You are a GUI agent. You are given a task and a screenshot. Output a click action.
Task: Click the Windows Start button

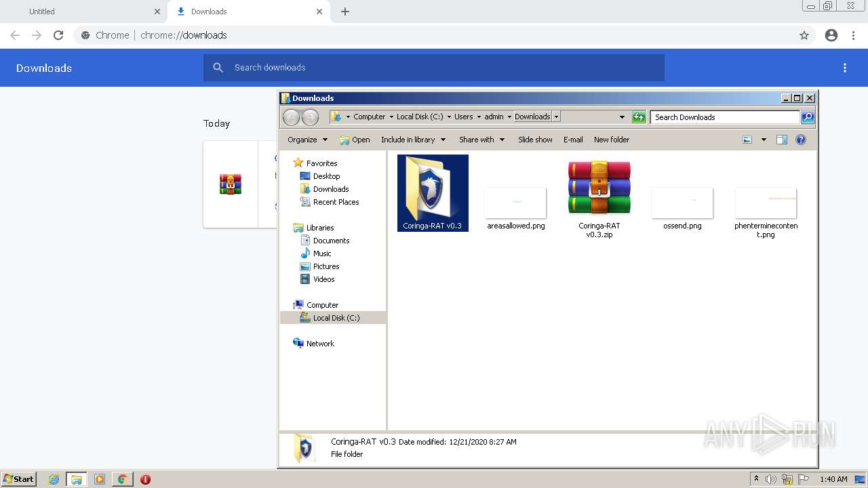pyautogui.click(x=19, y=479)
